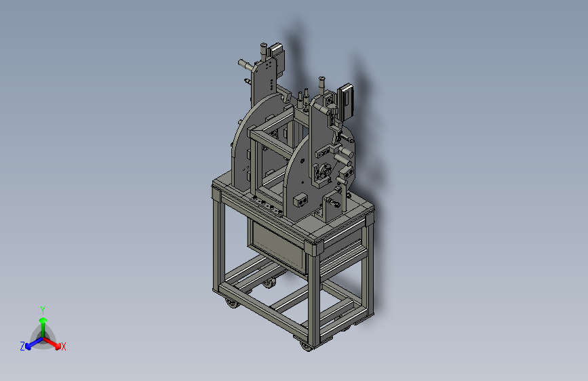The image size is (588, 381).
Task: Click the green Y axis of the orientation triad
Action: pyautogui.click(x=43, y=327)
